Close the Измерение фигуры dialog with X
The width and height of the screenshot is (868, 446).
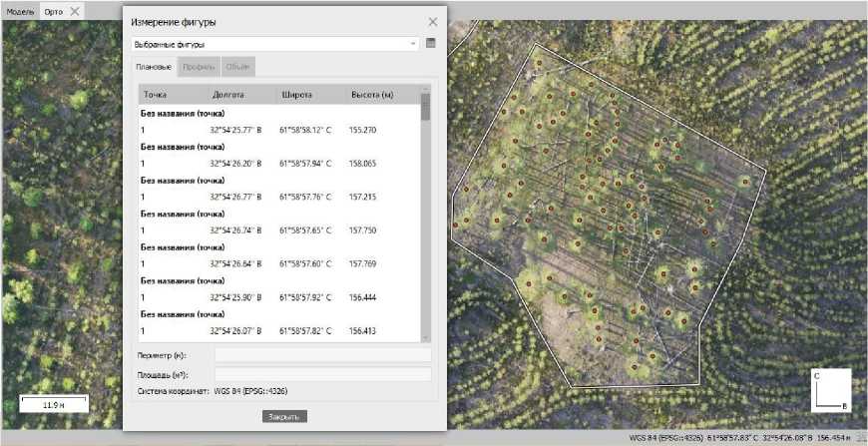coord(432,21)
